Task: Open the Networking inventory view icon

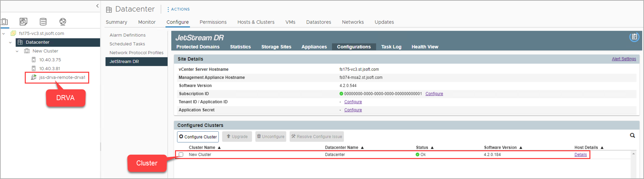Action: [63, 22]
